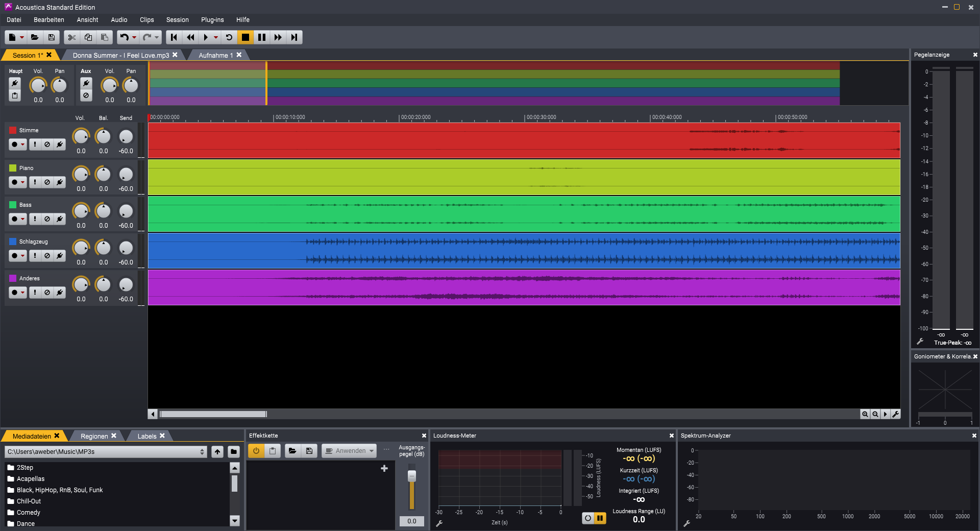The width and height of the screenshot is (980, 531).
Task: Switch to the Aufnahme 1 tab
Action: point(215,55)
